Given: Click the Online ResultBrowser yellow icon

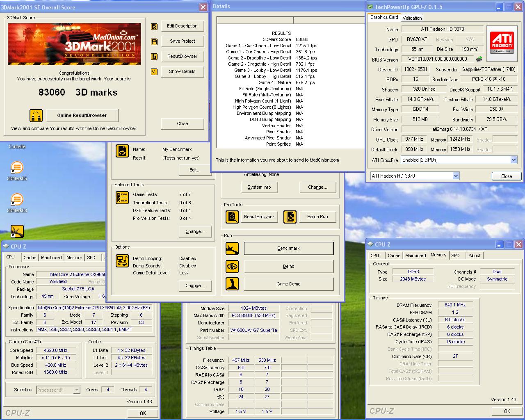Looking at the screenshot, I should [x=36, y=116].
